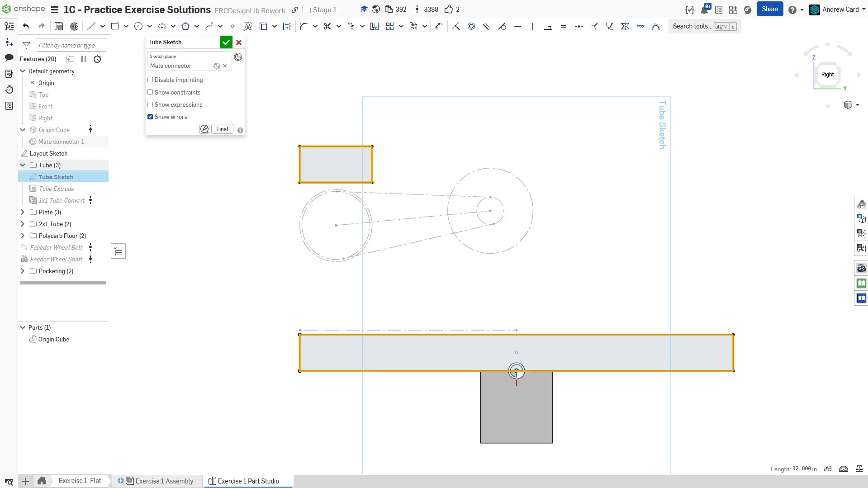Open the Exercise 1: Flat tab

tap(80, 481)
